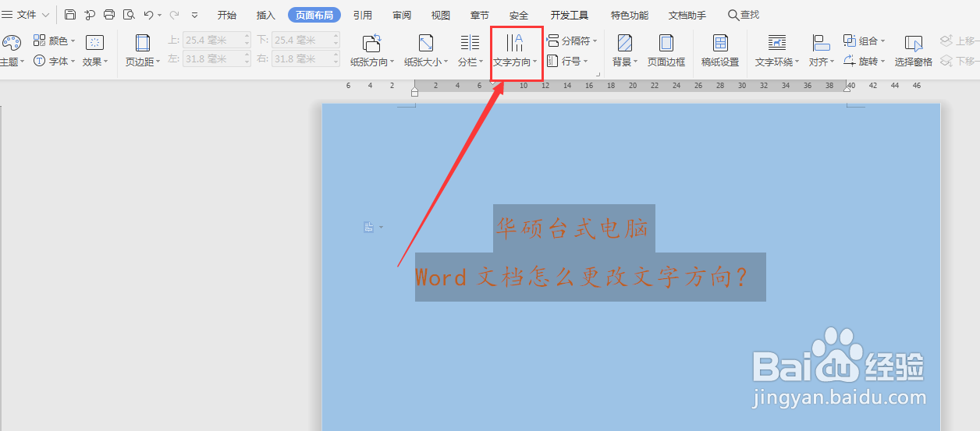Viewport: 980px width, 431px height.
Task: Click the 旋转 rotate icon
Action: 850,61
